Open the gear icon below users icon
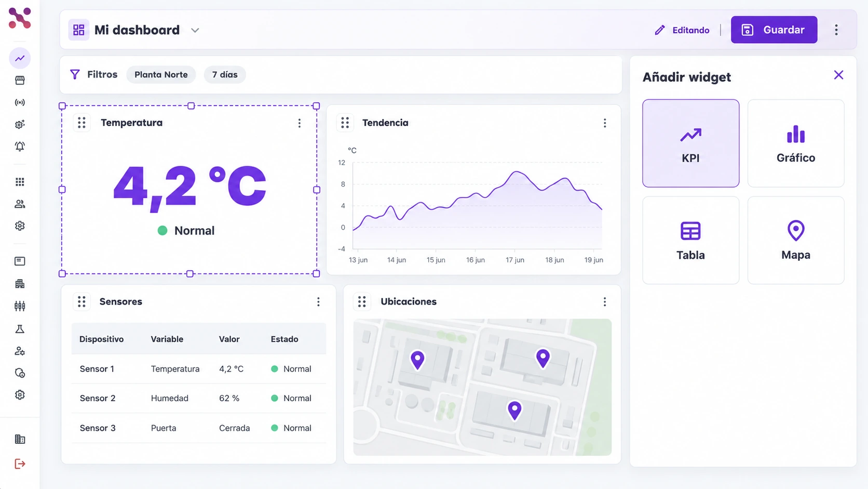Viewport: 868px width, 489px height. [20, 226]
